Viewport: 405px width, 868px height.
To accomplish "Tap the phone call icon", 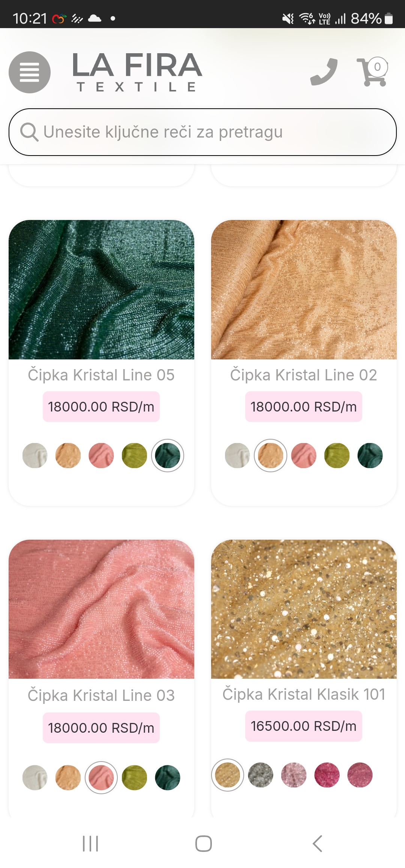I will click(324, 72).
